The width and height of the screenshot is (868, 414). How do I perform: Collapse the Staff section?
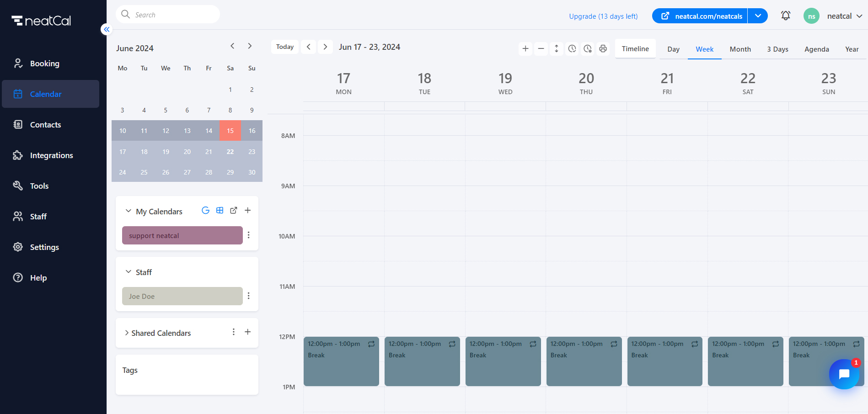(x=129, y=271)
